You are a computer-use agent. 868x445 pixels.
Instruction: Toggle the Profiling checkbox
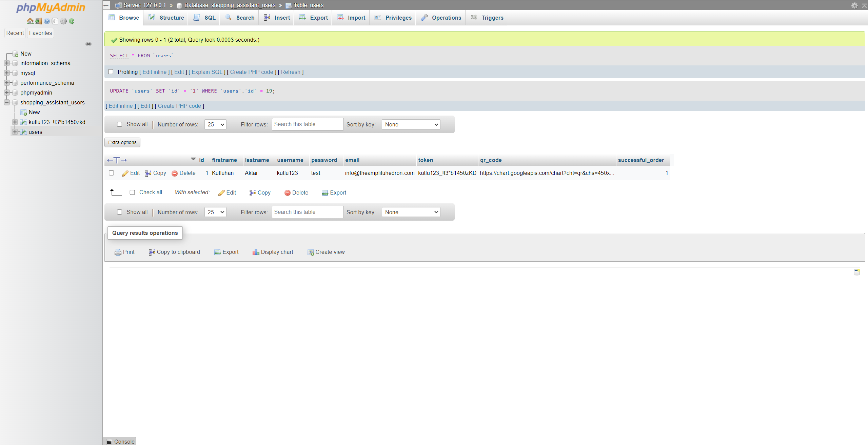[x=112, y=72]
